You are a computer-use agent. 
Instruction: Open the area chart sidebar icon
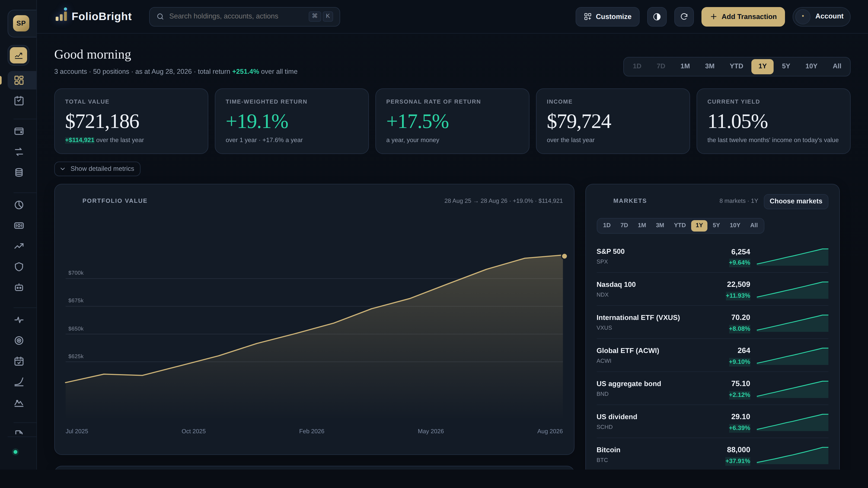tap(19, 403)
